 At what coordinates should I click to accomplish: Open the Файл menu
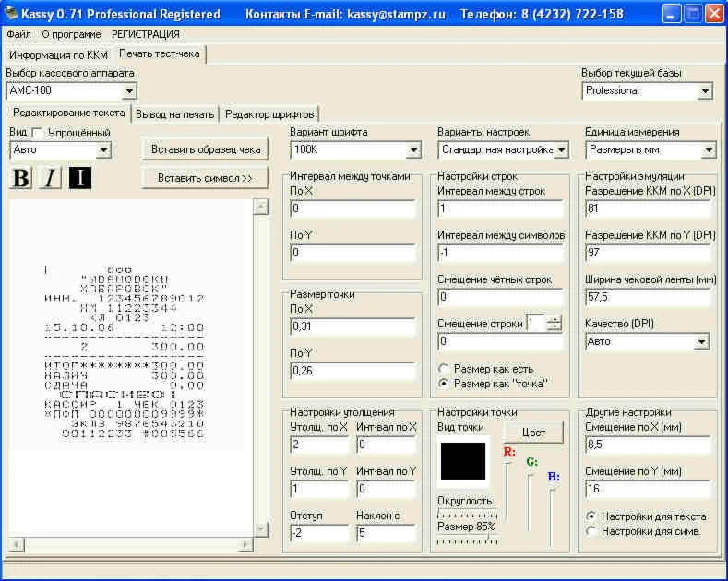coord(18,34)
